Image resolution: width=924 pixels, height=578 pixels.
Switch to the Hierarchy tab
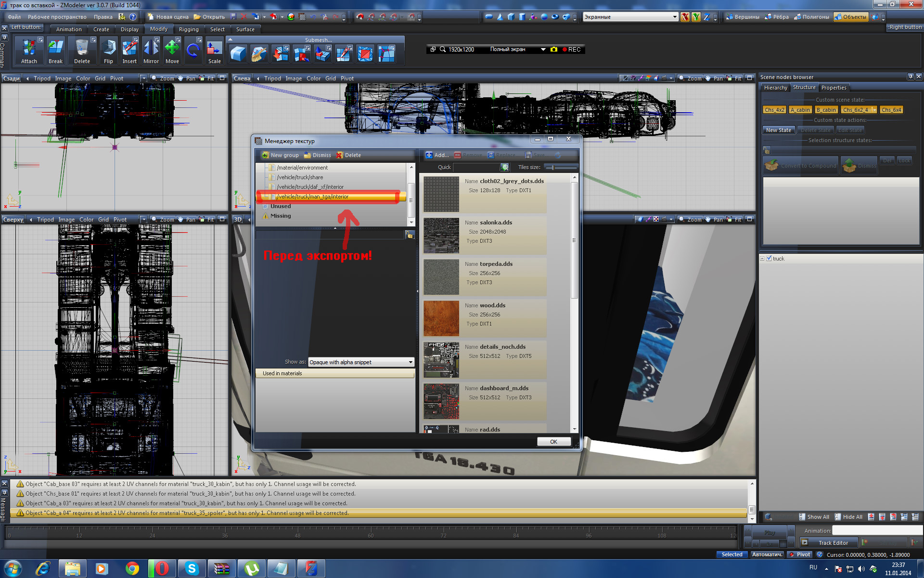(775, 88)
